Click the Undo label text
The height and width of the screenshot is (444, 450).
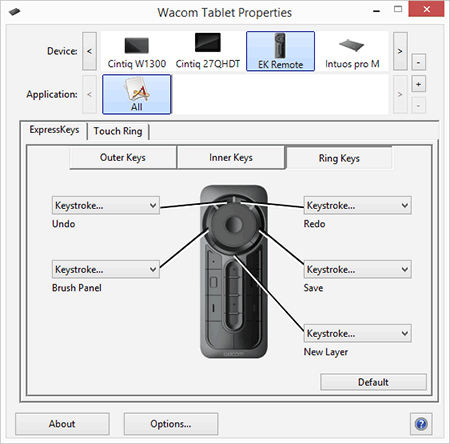pyautogui.click(x=63, y=224)
